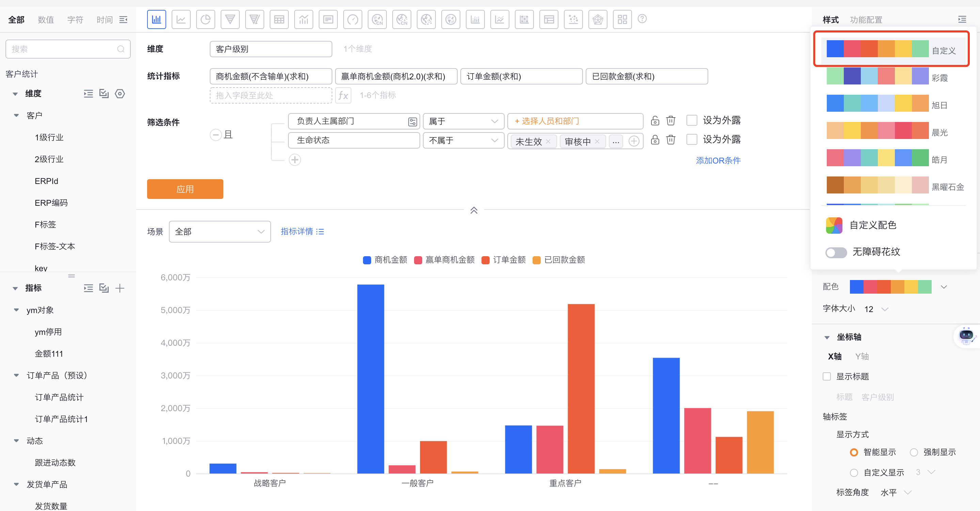Check the 设为外露 box for 生命状态
Image resolution: width=980 pixels, height=511 pixels.
pyautogui.click(x=692, y=140)
